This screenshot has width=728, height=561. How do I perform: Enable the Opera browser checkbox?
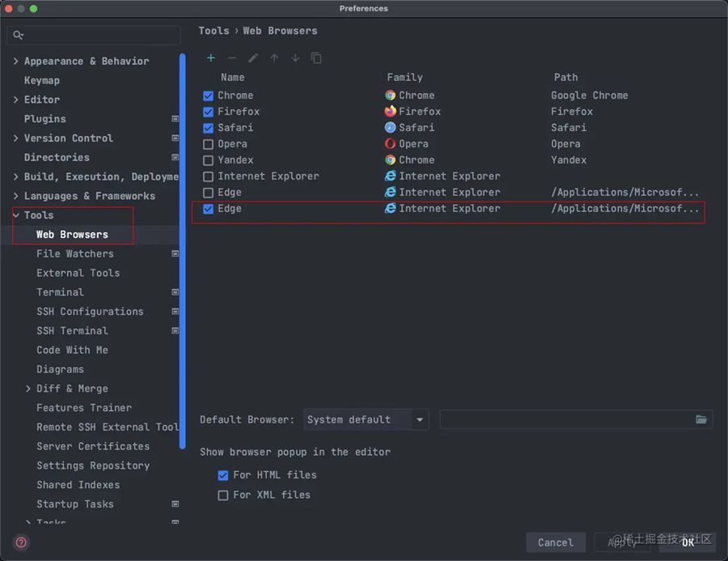click(x=209, y=144)
